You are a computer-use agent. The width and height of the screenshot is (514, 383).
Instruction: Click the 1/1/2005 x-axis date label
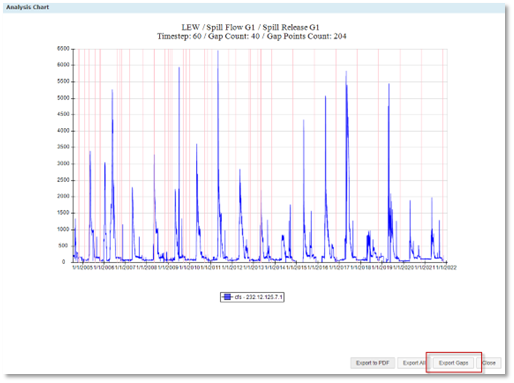[82, 267]
